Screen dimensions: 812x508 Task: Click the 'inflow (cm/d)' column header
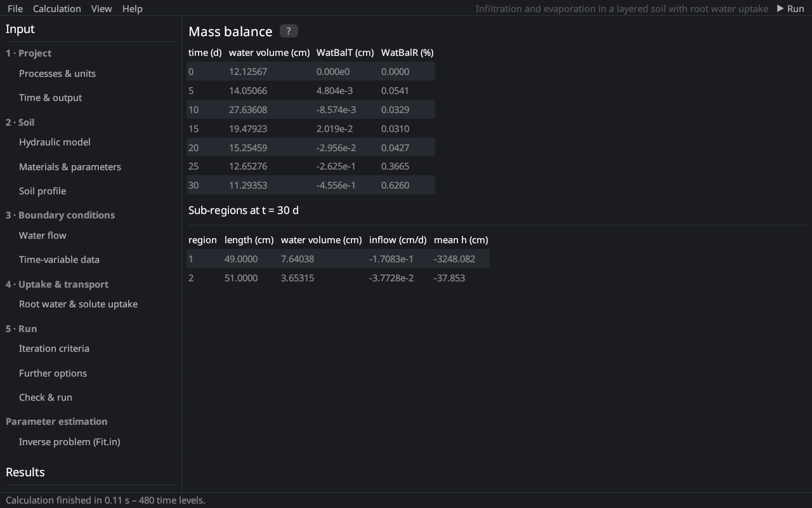point(398,240)
